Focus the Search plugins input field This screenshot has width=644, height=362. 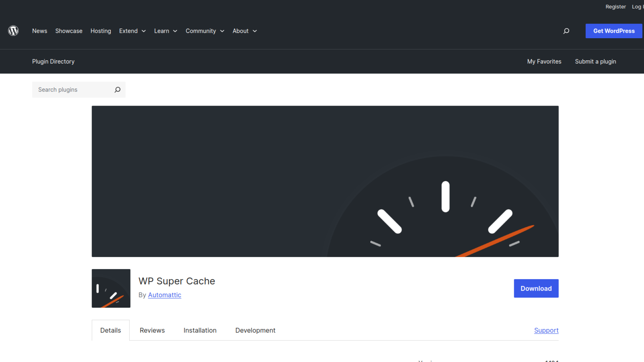point(74,90)
